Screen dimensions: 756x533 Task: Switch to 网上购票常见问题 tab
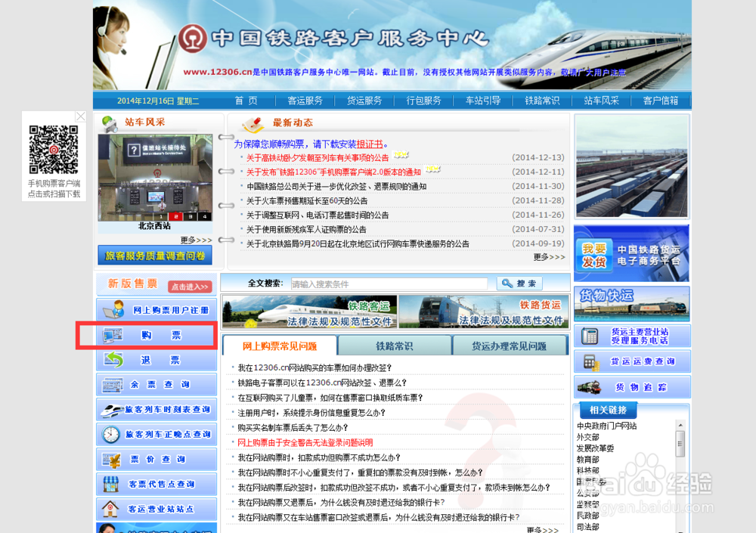pos(280,346)
